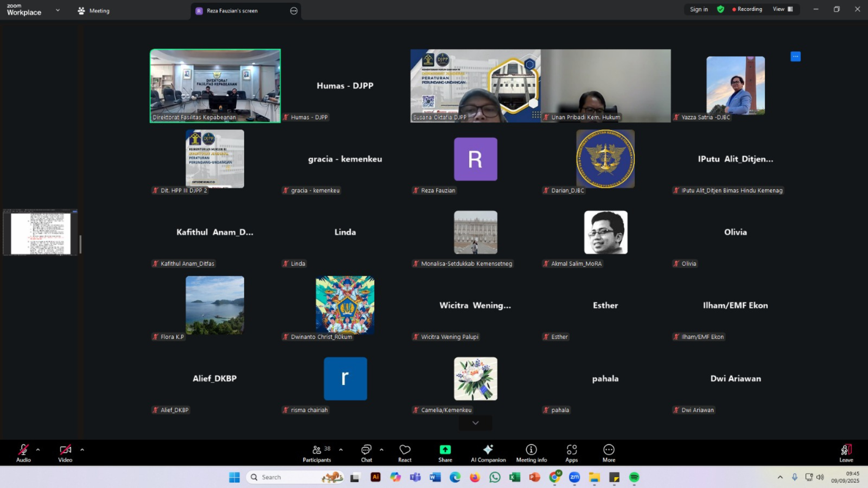Click the green Share screen icon
868x488 pixels.
(x=445, y=450)
